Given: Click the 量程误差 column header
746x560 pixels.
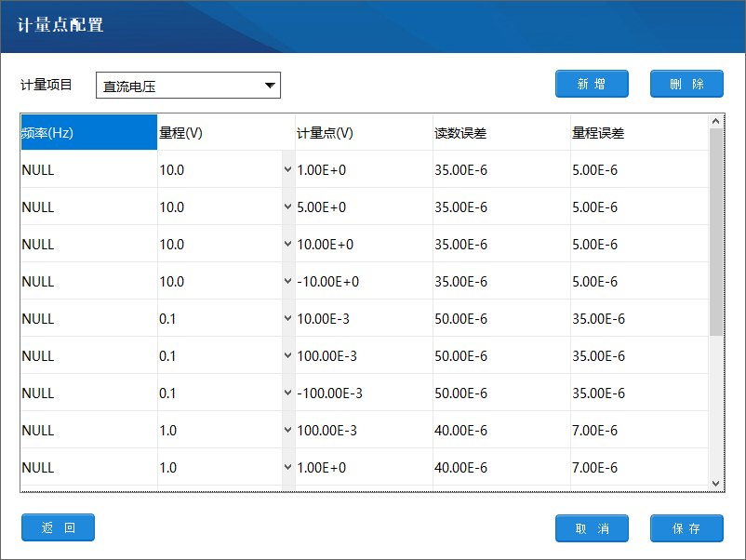Looking at the screenshot, I should click(x=638, y=133).
